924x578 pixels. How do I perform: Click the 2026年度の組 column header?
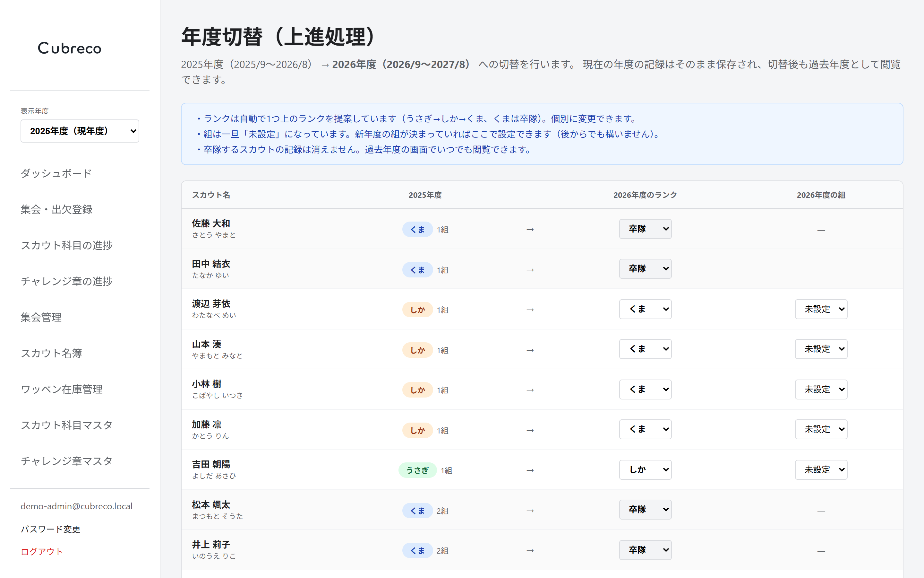point(821,195)
